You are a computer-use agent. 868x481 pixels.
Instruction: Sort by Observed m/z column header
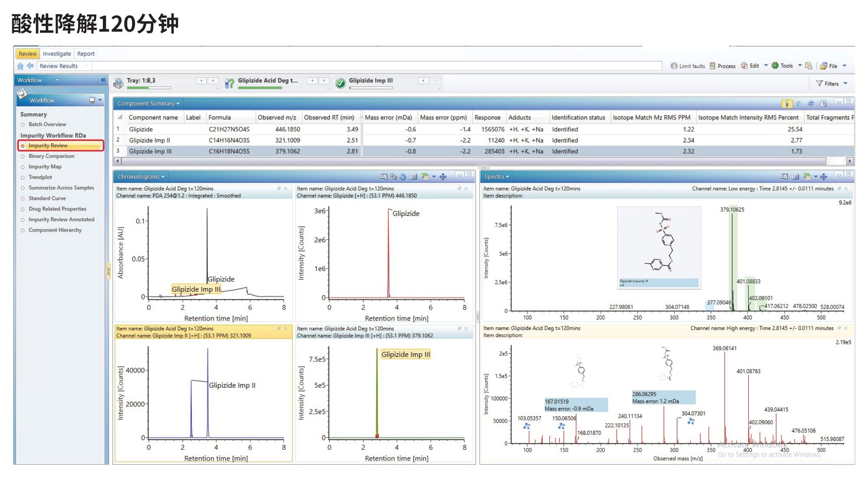pyautogui.click(x=277, y=118)
